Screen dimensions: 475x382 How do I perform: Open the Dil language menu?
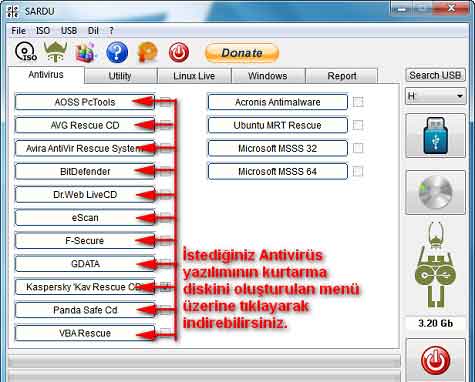click(93, 31)
